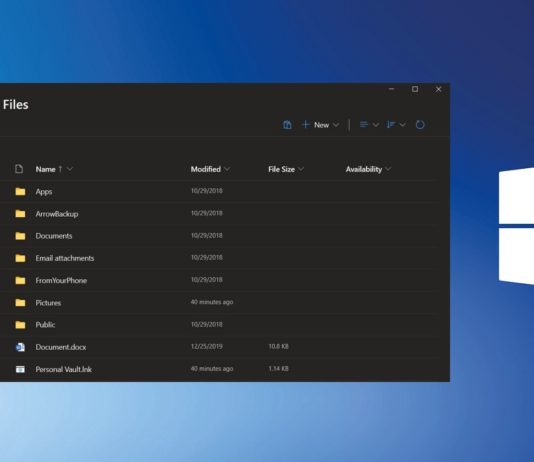Click the Documents folder icon
The width and height of the screenshot is (534, 462).
(20, 236)
